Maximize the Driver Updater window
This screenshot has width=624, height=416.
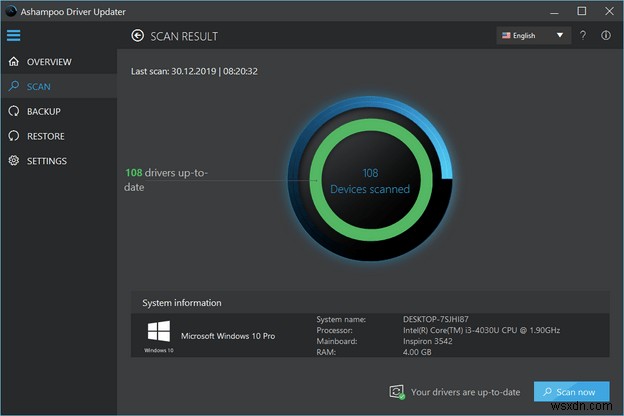click(x=581, y=11)
